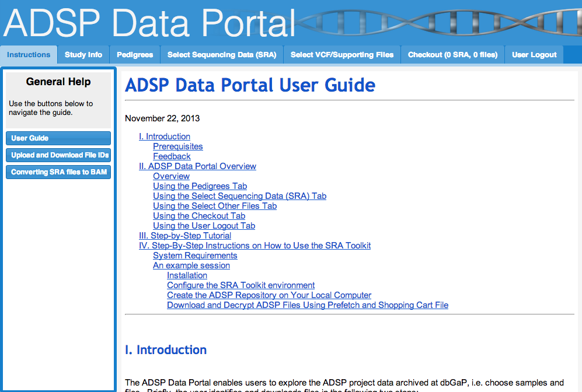
Task: Open Using the Select Sequencing Data (SRA) Tab link
Action: click(240, 196)
